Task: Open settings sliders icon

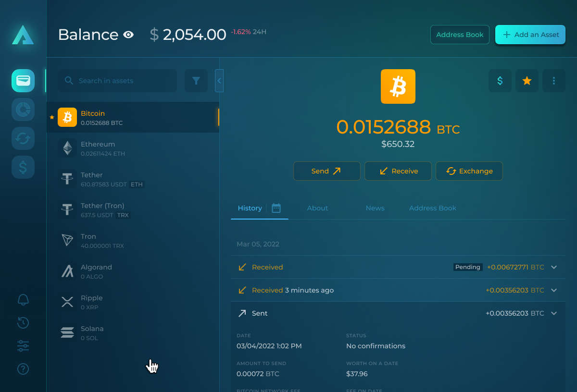Action: pos(23,345)
